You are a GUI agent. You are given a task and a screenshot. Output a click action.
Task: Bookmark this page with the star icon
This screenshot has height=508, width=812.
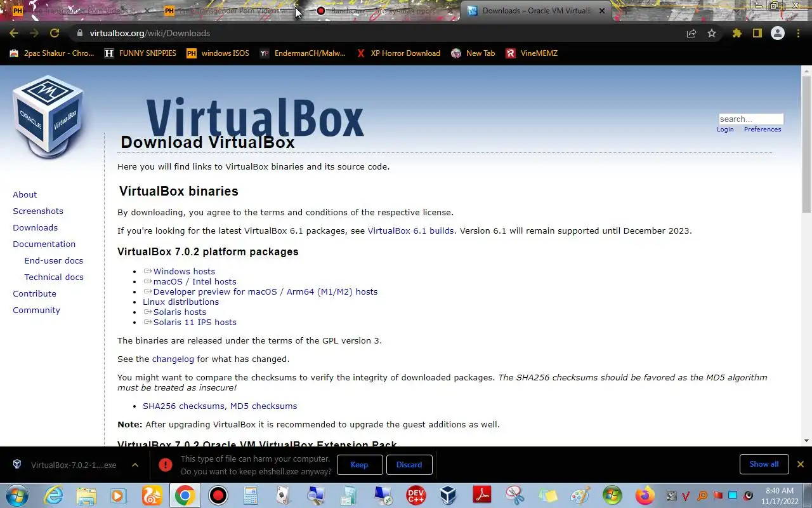click(712, 33)
